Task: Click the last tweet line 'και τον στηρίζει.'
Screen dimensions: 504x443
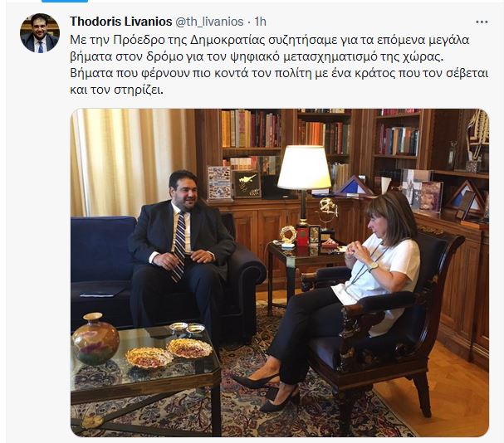Action: point(117,90)
